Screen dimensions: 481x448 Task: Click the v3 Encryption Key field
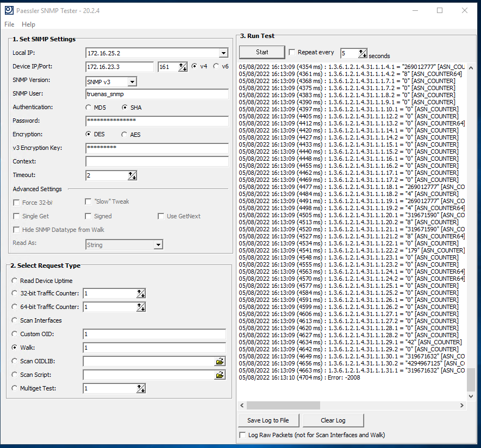click(x=157, y=148)
